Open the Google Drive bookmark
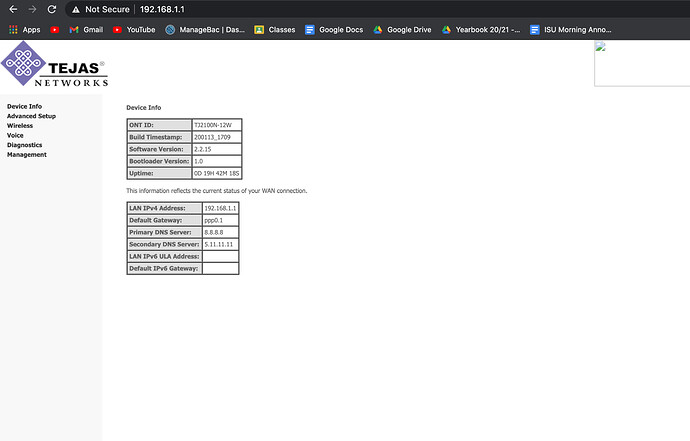The height and width of the screenshot is (441, 690). point(403,30)
